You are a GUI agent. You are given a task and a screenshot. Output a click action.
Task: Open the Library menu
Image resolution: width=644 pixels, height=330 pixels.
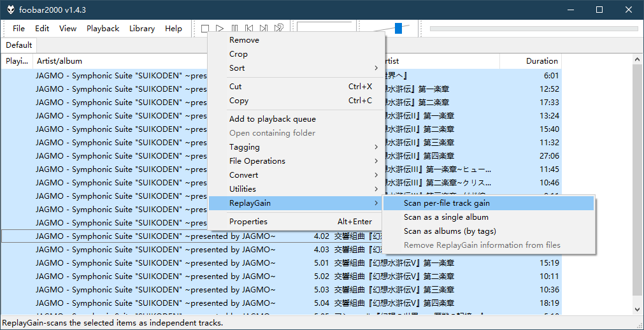(141, 29)
